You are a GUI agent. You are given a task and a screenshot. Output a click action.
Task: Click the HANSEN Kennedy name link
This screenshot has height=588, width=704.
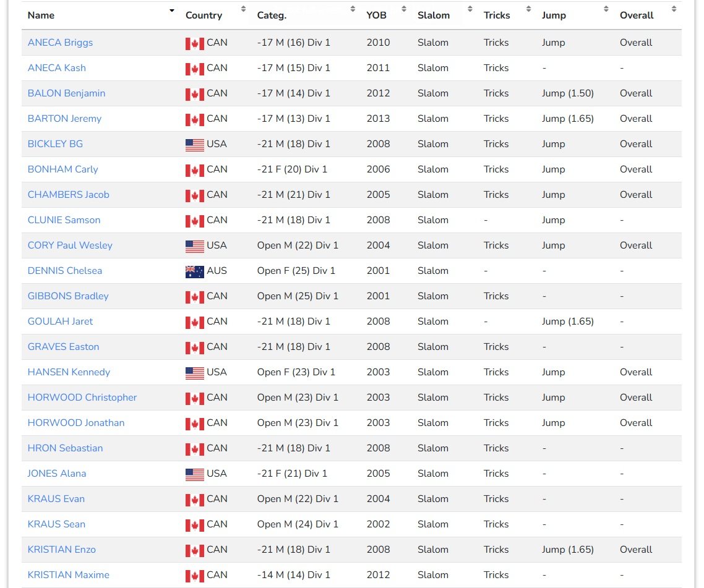coord(69,372)
